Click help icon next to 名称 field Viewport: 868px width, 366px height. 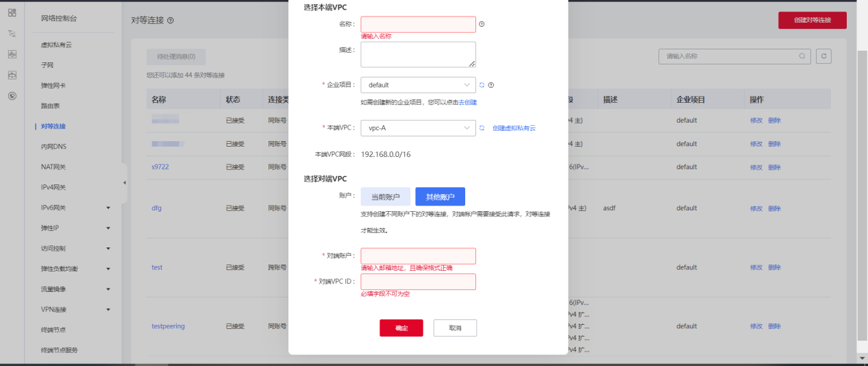click(482, 24)
